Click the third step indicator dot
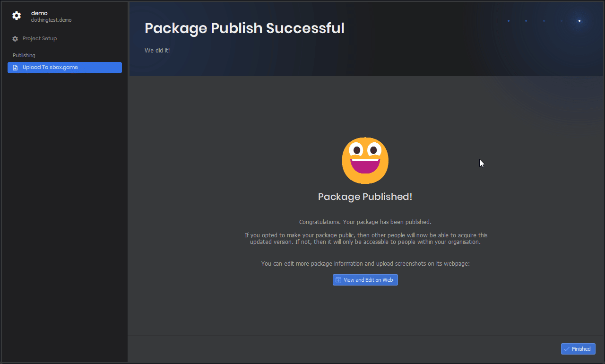 pyautogui.click(x=544, y=21)
